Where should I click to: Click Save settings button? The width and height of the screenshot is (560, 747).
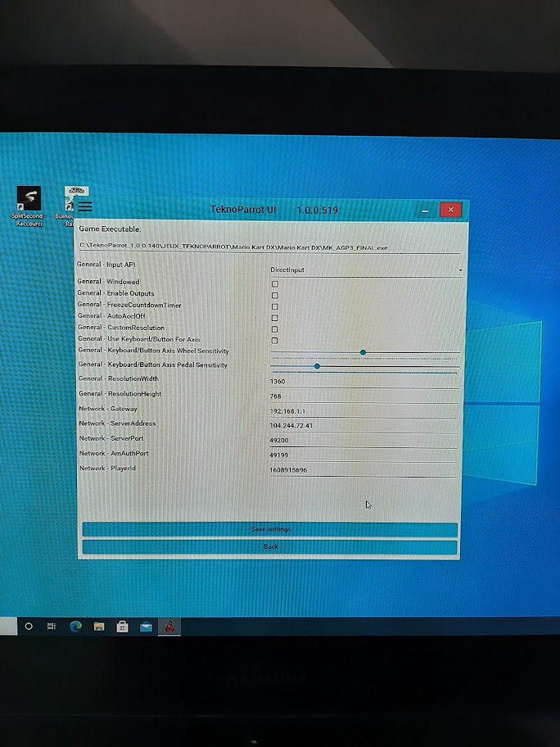pyautogui.click(x=269, y=529)
